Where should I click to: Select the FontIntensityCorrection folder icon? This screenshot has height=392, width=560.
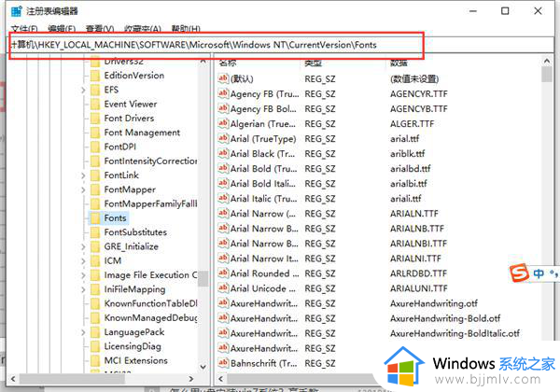pyautogui.click(x=95, y=161)
